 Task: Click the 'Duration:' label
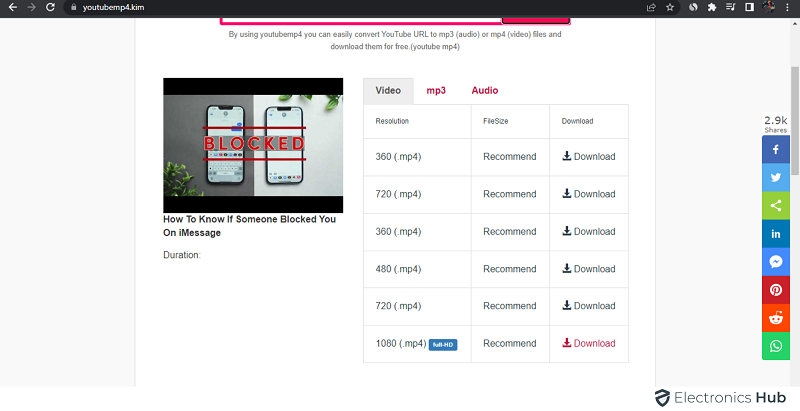click(182, 255)
